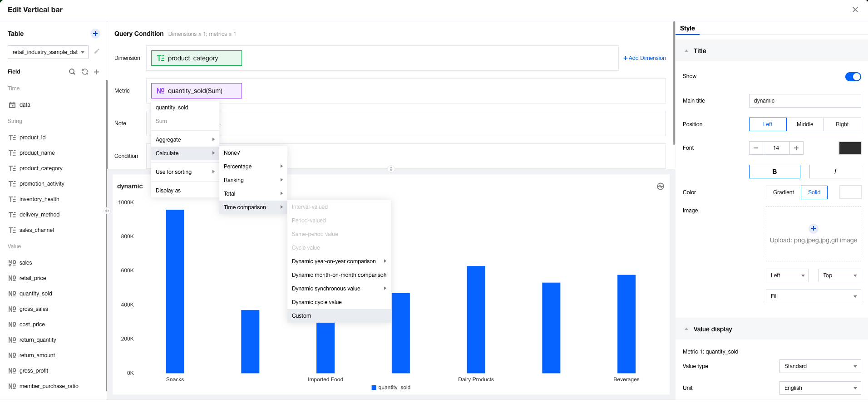868x403 pixels.
Task: Open the Ranking submenu
Action: 253,180
